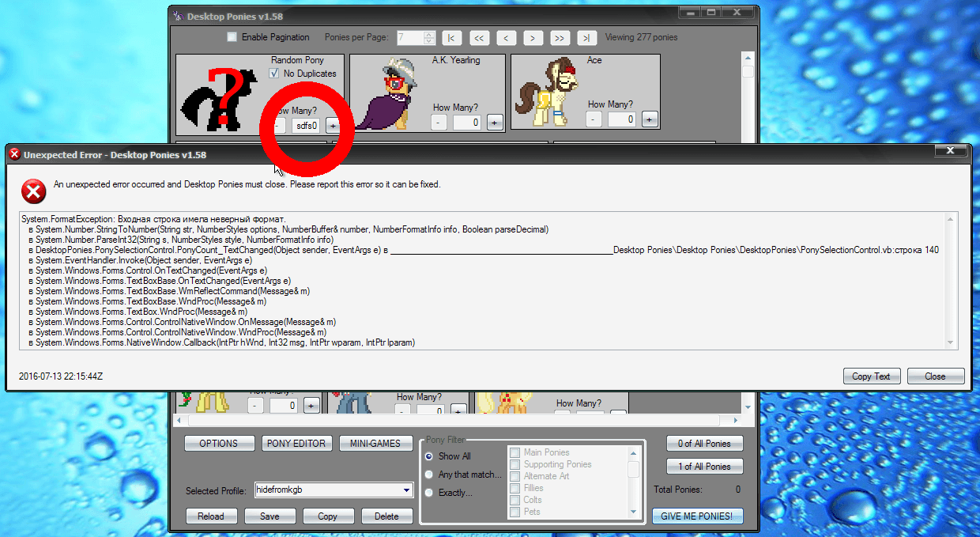Click the red error icon in dialog
980x537 pixels.
33,191
